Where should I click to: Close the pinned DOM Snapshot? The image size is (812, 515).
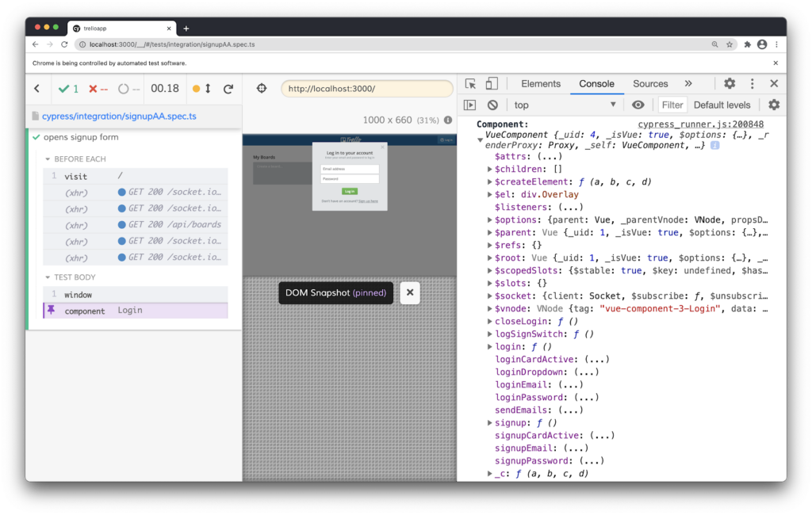click(410, 292)
